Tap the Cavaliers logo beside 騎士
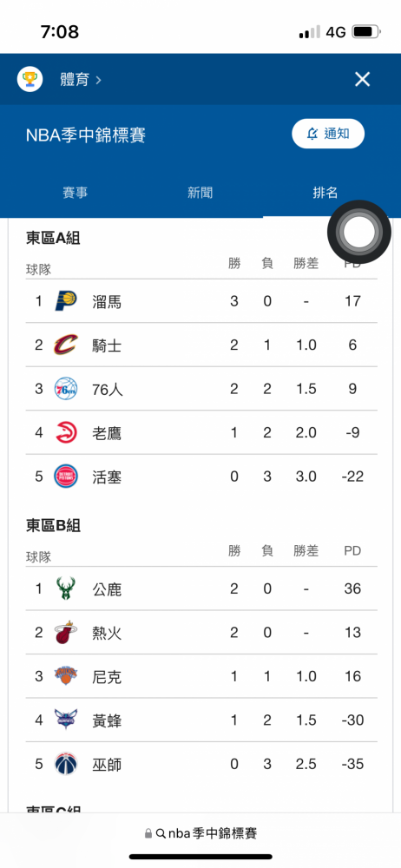Image resolution: width=401 pixels, height=868 pixels. tap(66, 345)
